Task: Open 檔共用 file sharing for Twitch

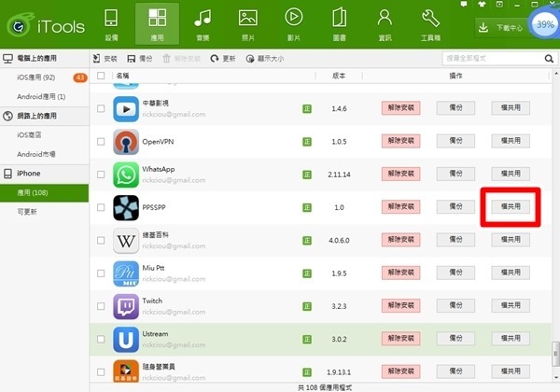Action: tap(511, 305)
